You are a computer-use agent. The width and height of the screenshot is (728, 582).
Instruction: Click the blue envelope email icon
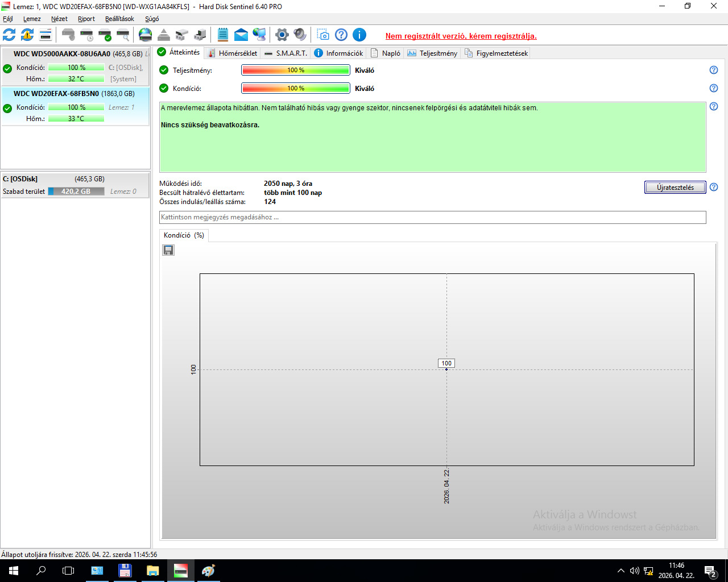pos(241,35)
